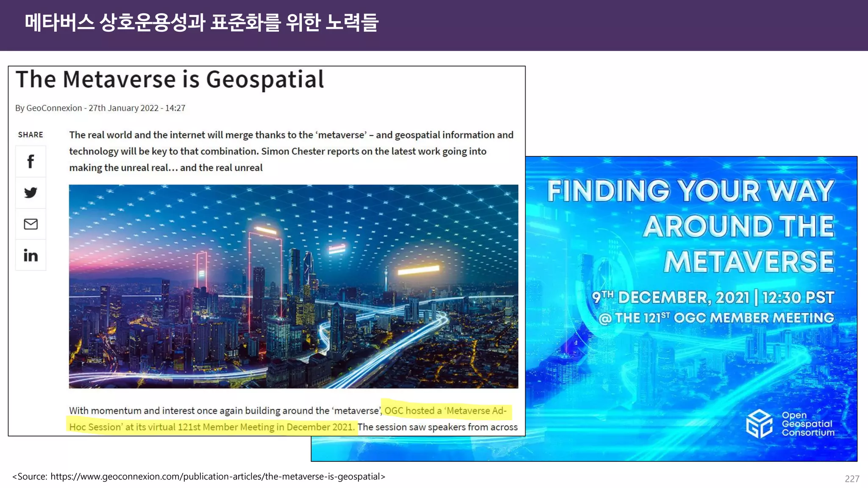868x488 pixels.
Task: Share the article on Twitter
Action: click(x=31, y=193)
